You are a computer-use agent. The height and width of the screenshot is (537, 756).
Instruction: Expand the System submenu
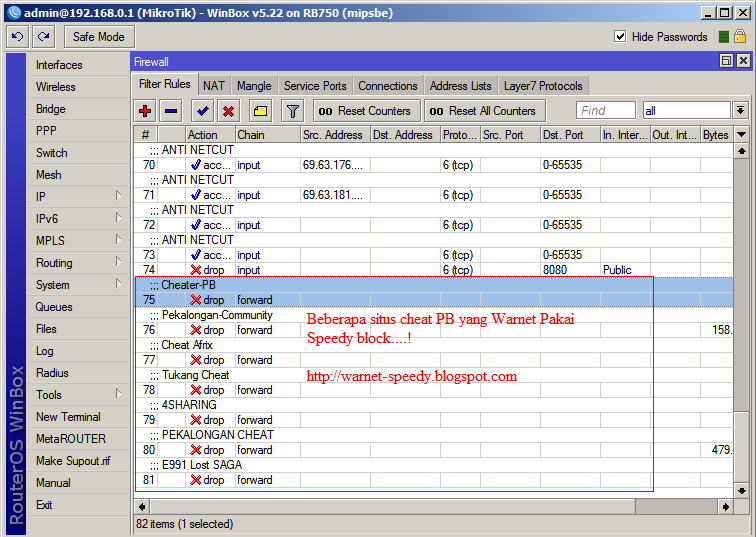[x=78, y=285]
